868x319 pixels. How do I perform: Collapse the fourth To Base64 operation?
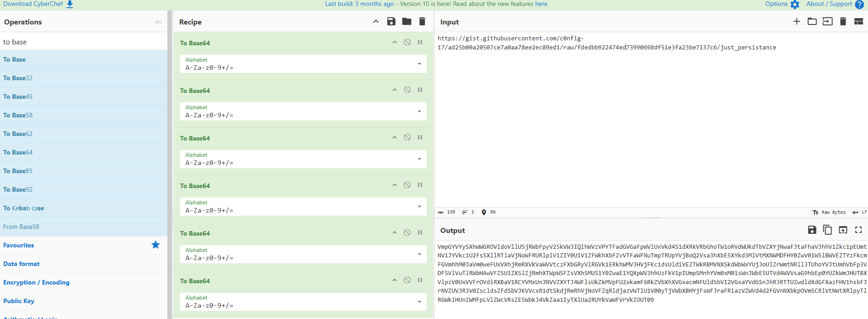395,185
